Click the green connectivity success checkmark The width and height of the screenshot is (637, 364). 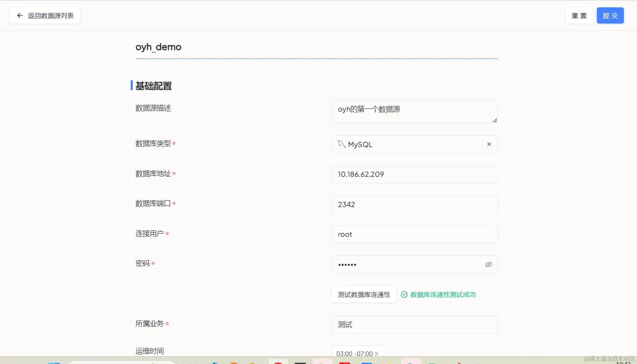coord(404,295)
